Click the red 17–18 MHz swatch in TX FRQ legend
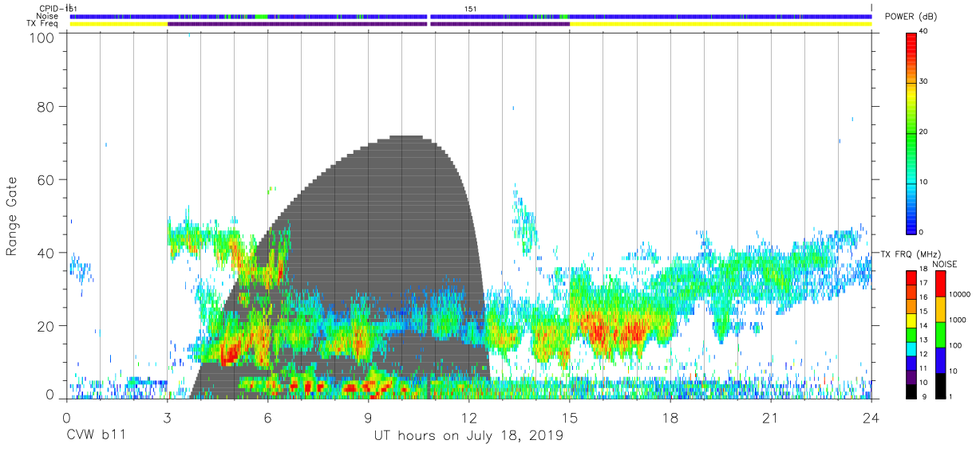The width and height of the screenshot is (980, 452). coord(911,277)
